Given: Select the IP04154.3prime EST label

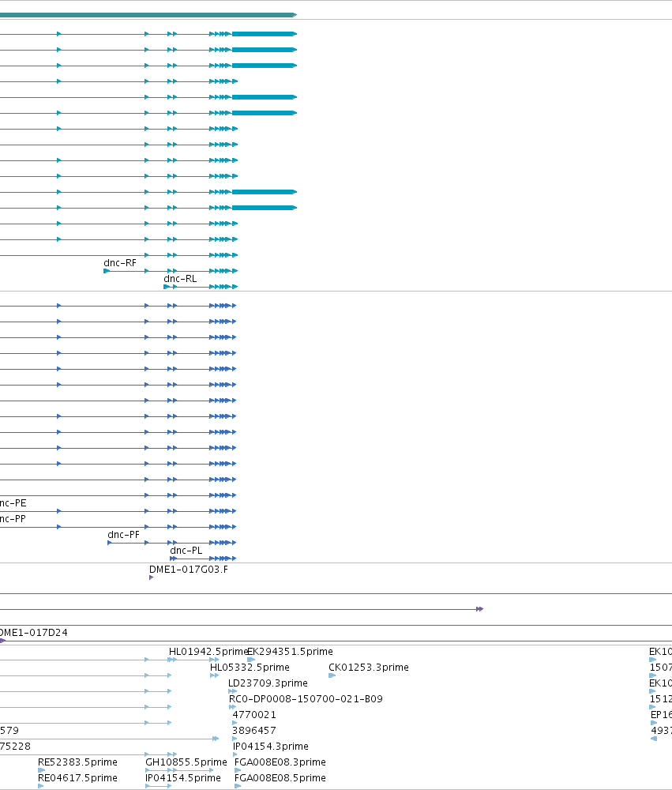Looking at the screenshot, I should [271, 747].
